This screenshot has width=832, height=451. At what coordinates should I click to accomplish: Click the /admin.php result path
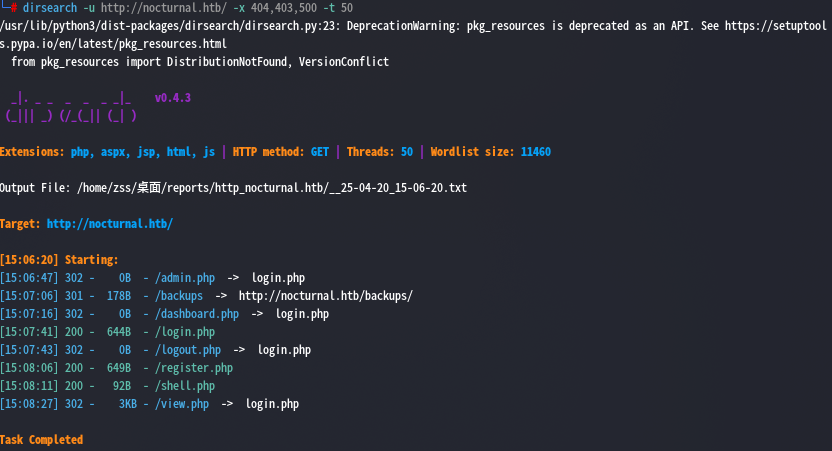click(185, 278)
